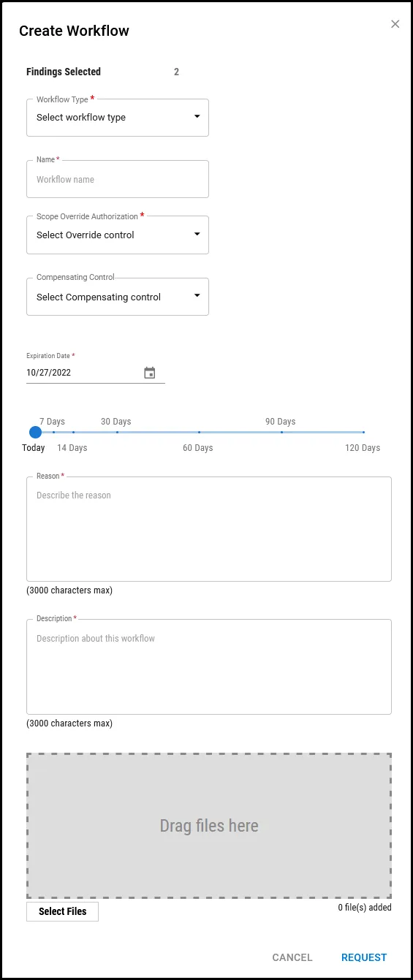This screenshot has height=980, width=413.
Task: Submit with the REQUEST button
Action: [x=364, y=957]
